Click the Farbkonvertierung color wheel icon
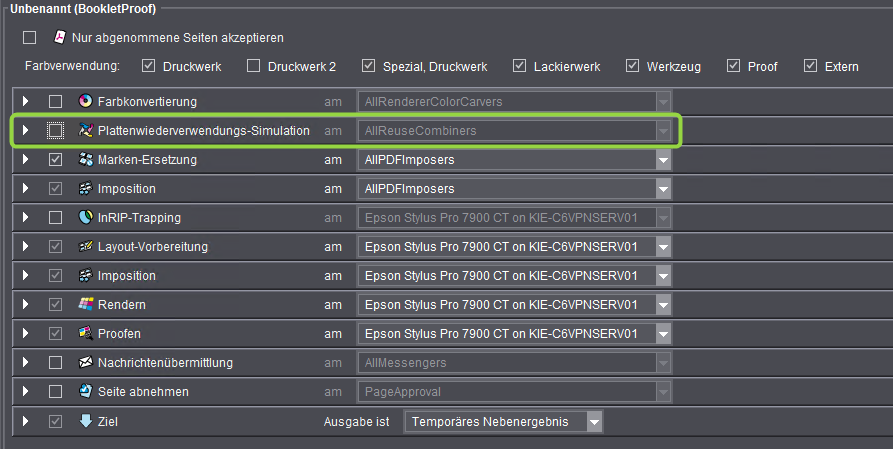The image size is (893, 449). tap(85, 102)
